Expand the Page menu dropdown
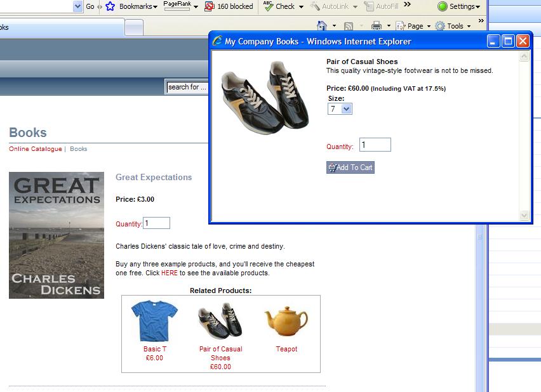The height and width of the screenshot is (392, 541). click(x=429, y=27)
